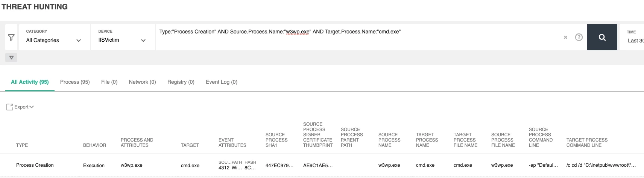This screenshot has width=644, height=178.
Task: Open the filter funnel icon
Action: (11, 37)
